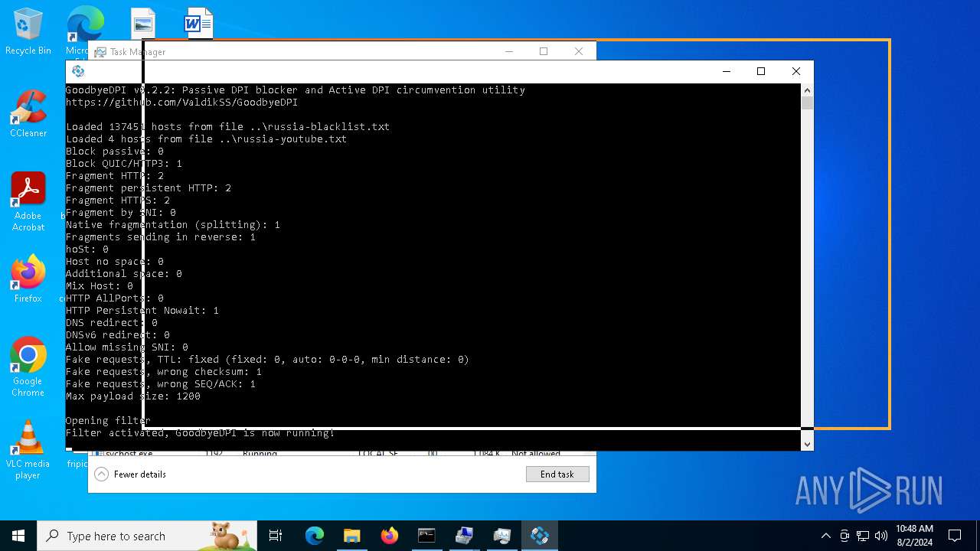The height and width of the screenshot is (551, 980).
Task: Open the Firefox desktop shortcut
Action: (28, 279)
